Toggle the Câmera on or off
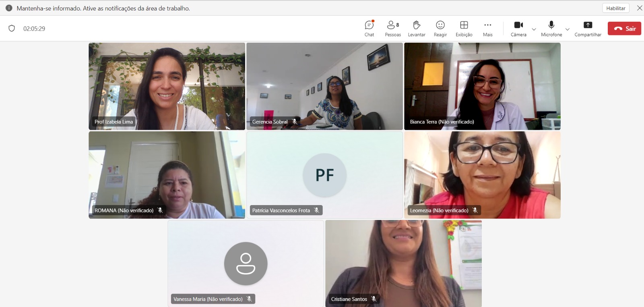 click(518, 29)
